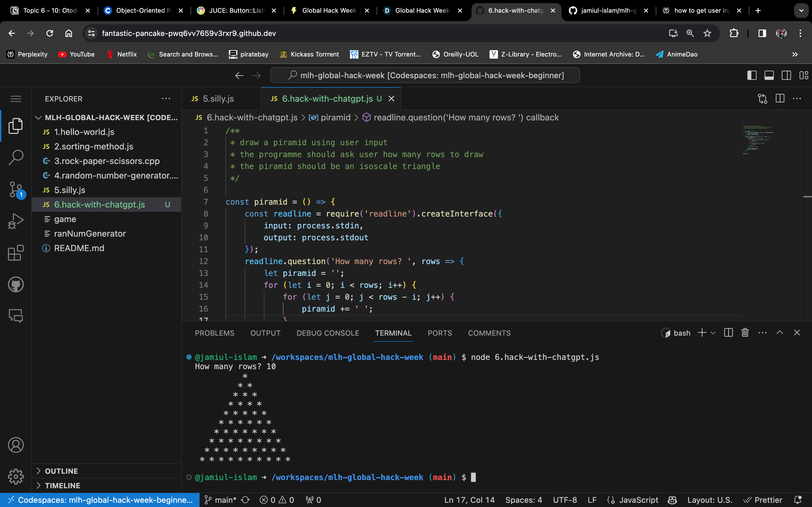Split the terminal panel
812x507 pixels.
[728, 333]
